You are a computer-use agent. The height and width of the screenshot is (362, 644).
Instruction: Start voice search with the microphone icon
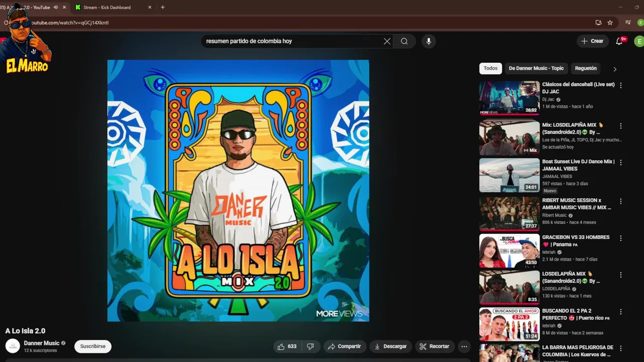pos(429,41)
